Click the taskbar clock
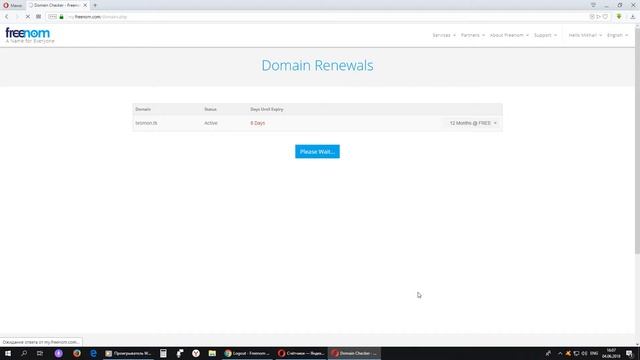 pos(611,353)
